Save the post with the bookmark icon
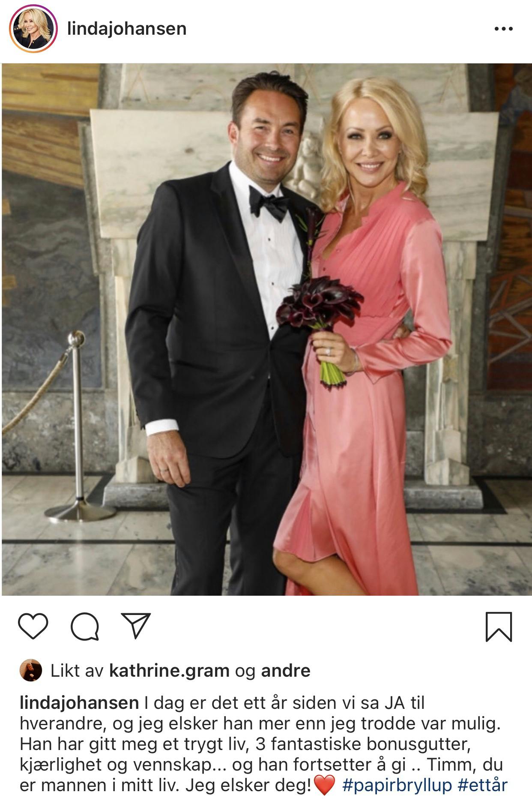Image resolution: width=532 pixels, height=801 pixels. point(499,627)
